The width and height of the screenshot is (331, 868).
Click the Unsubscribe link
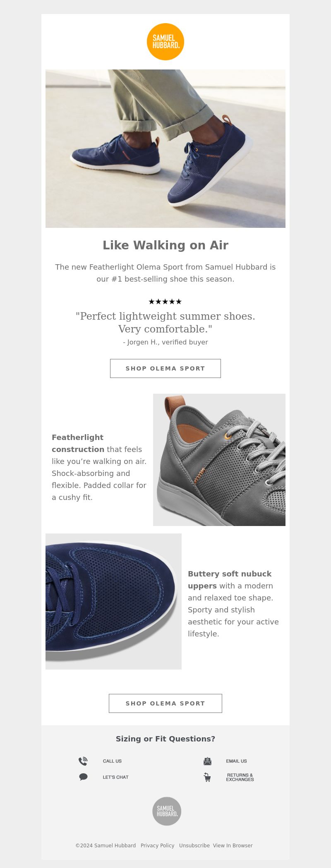194,846
